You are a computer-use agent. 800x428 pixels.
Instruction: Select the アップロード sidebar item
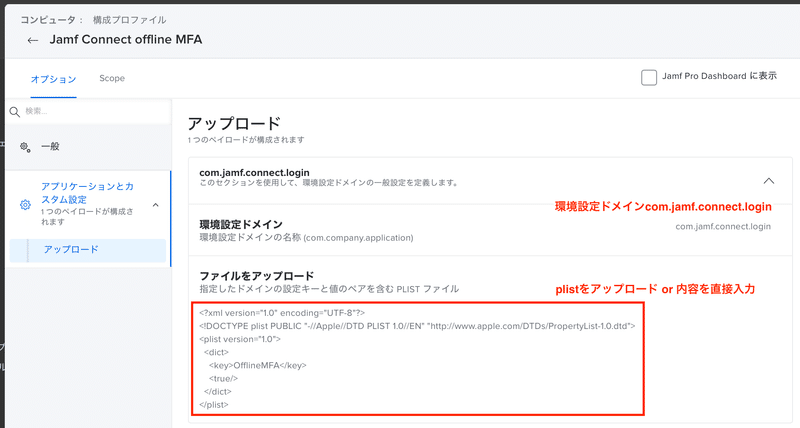pos(88,250)
